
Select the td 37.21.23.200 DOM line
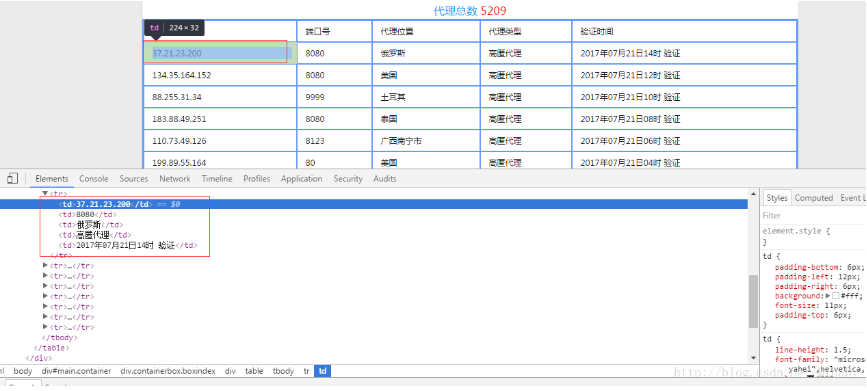point(374,204)
